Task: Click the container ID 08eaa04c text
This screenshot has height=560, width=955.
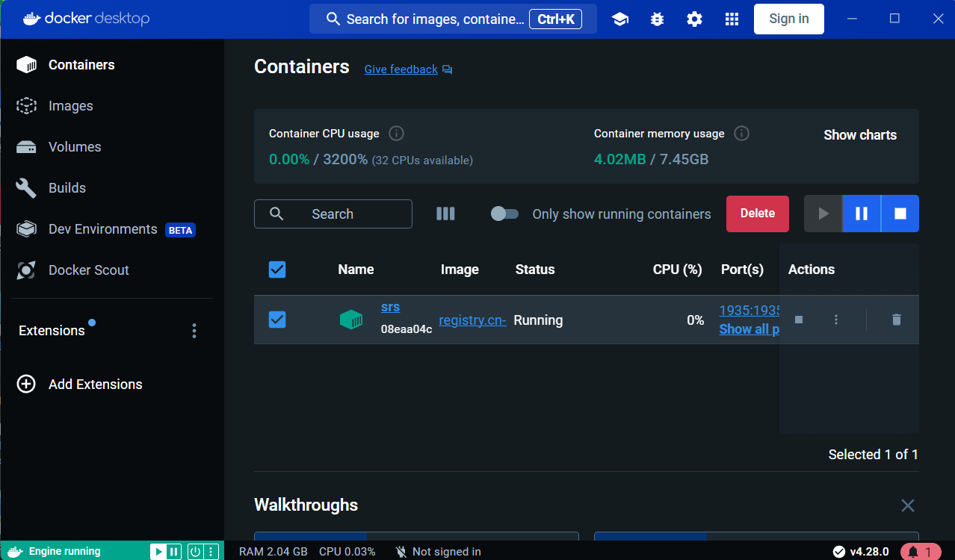Action: click(407, 329)
